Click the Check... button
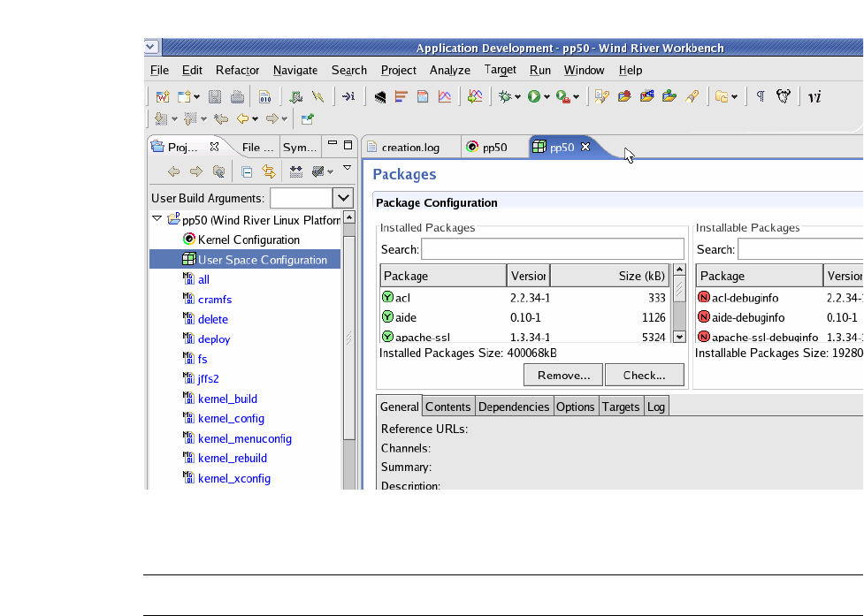Viewport: 864px width, 616px height. coord(644,376)
